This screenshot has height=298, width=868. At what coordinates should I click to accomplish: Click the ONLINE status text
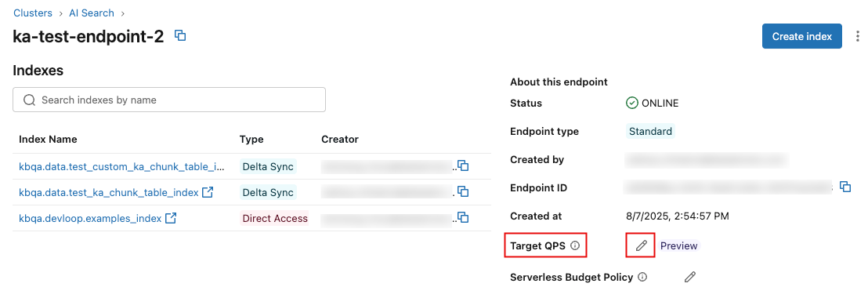click(660, 103)
